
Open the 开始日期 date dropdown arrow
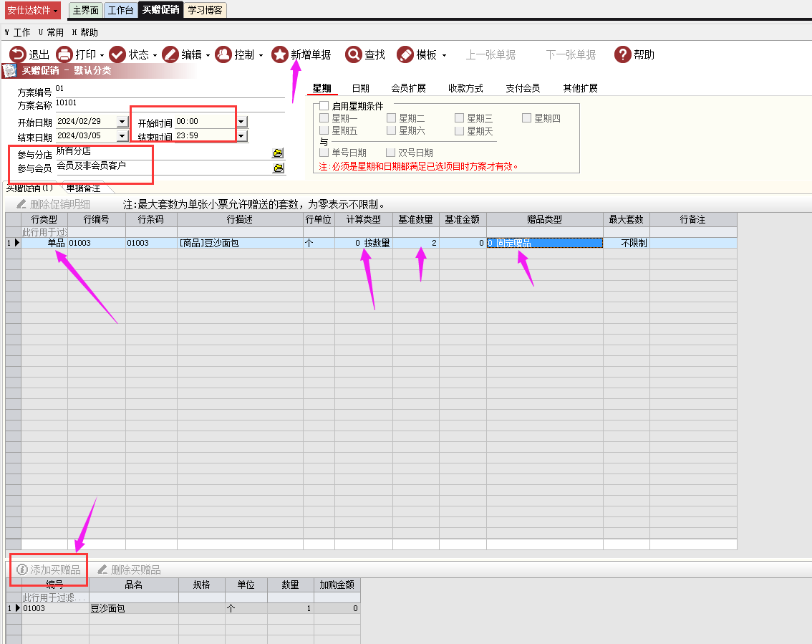122,122
